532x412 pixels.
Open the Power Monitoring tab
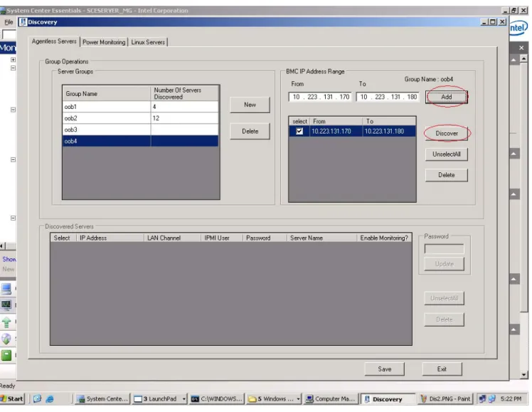[104, 42]
